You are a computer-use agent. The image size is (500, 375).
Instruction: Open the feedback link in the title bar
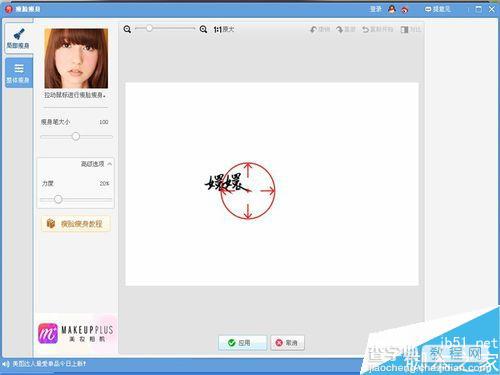pyautogui.click(x=437, y=9)
